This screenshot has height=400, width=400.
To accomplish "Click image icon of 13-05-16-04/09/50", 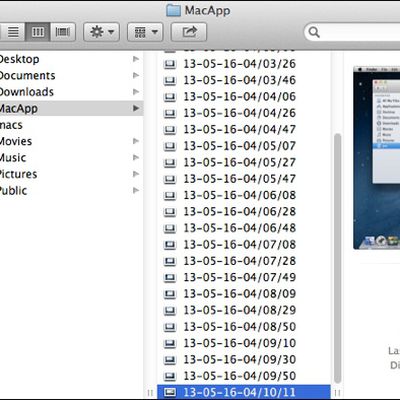I will tap(170, 376).
